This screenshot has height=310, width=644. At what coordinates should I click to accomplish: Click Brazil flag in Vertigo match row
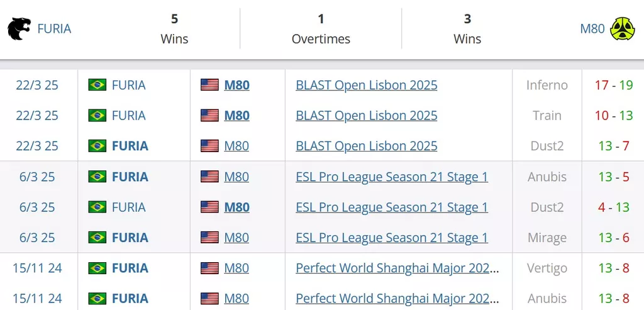click(x=97, y=268)
